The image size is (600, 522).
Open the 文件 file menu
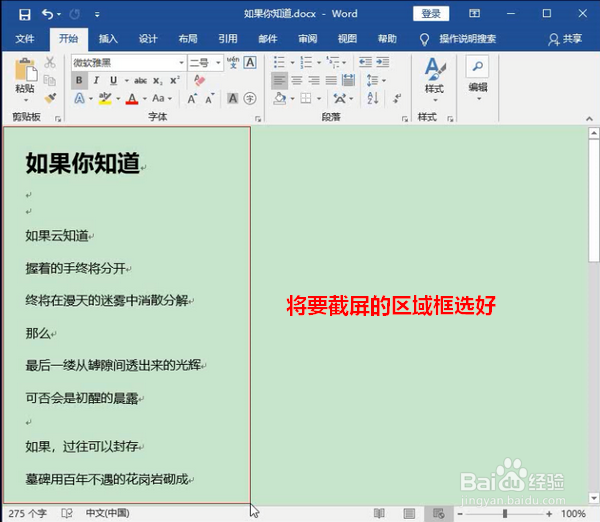(25, 39)
